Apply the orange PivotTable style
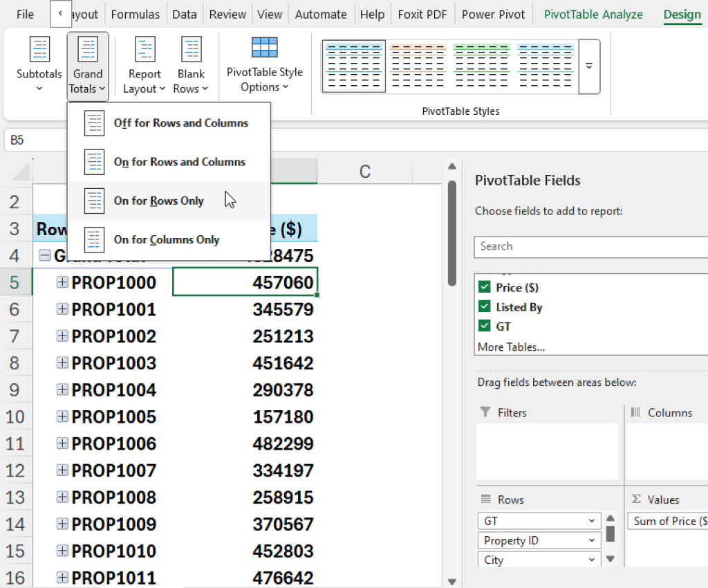708x588 pixels. click(x=418, y=66)
